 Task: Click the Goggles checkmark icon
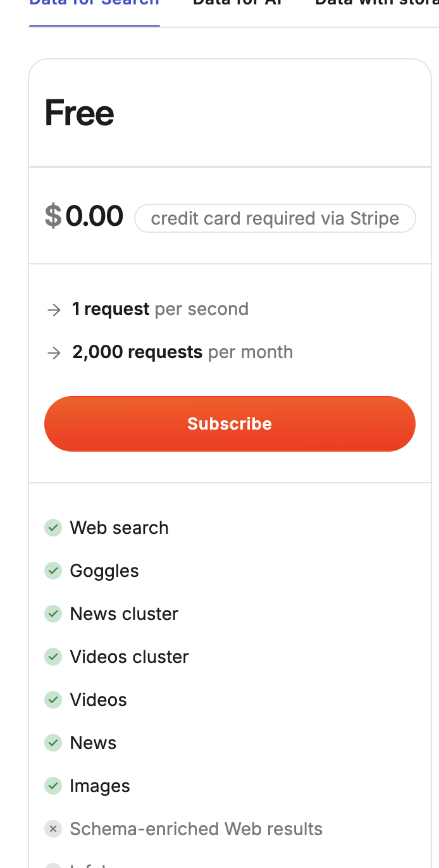[x=53, y=571]
